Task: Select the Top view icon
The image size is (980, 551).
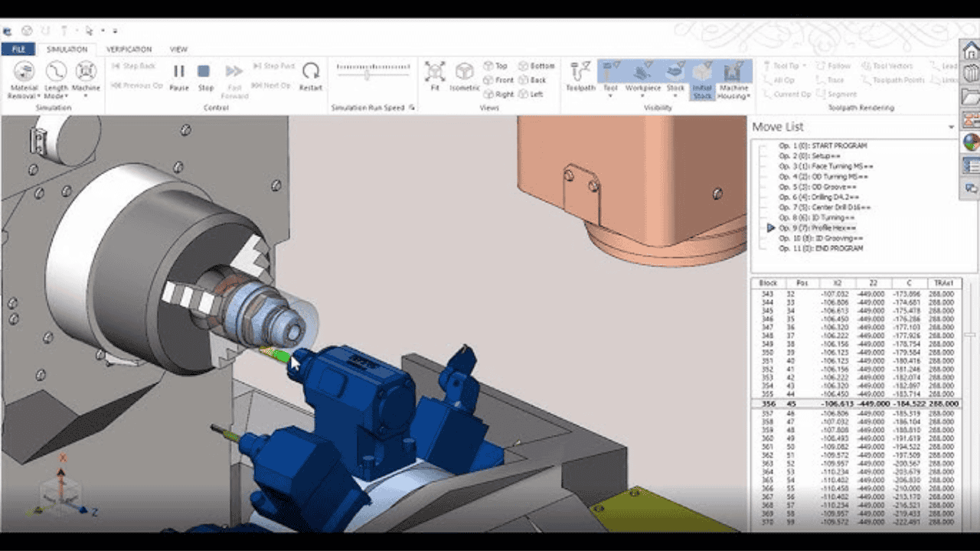Action: [x=495, y=67]
